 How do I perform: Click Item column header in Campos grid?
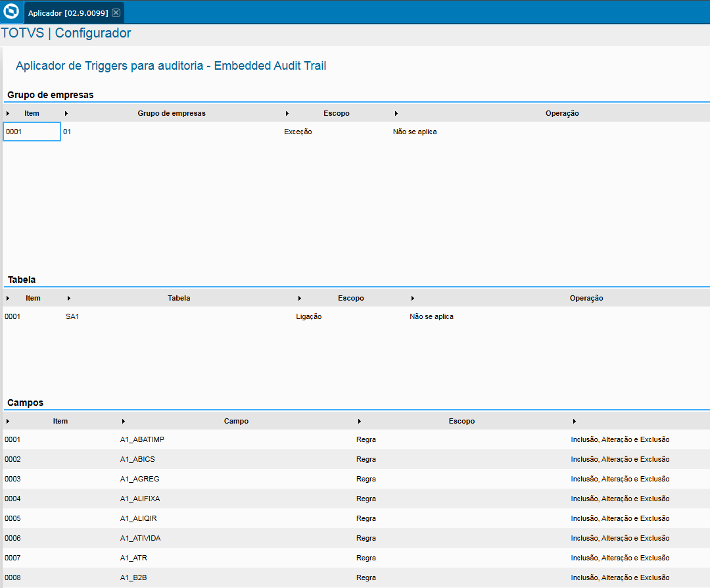60,422
